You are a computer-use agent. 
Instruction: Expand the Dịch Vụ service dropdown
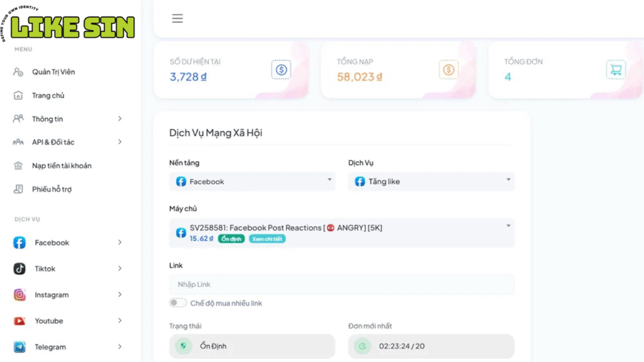(431, 181)
